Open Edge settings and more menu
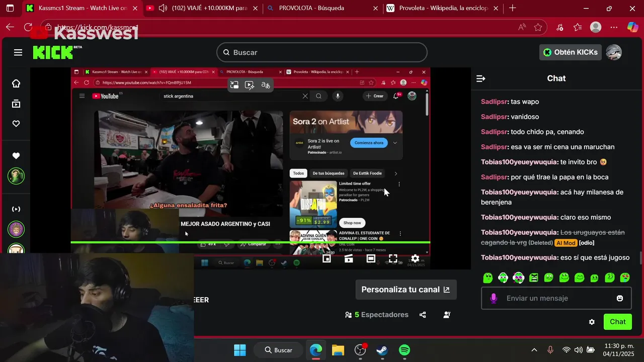The height and width of the screenshot is (362, 644). pyautogui.click(x=614, y=27)
